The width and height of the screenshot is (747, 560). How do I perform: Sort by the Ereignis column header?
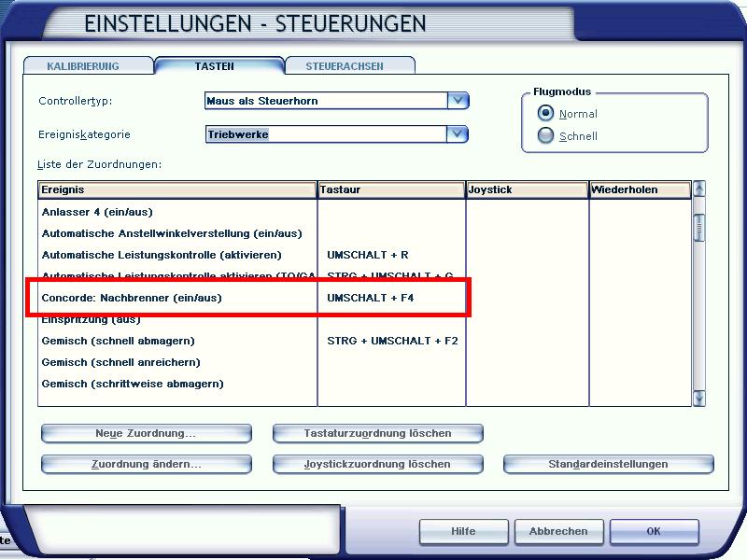[177, 189]
